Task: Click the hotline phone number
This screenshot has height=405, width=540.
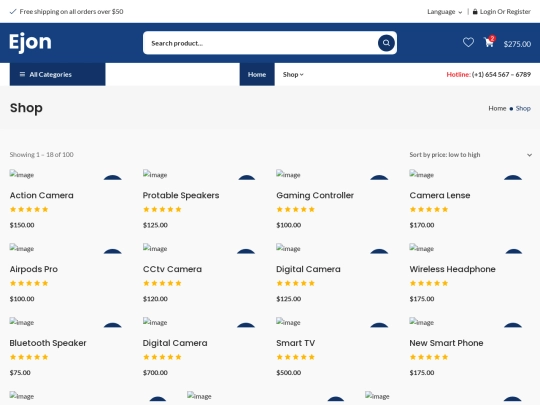Action: click(x=501, y=74)
